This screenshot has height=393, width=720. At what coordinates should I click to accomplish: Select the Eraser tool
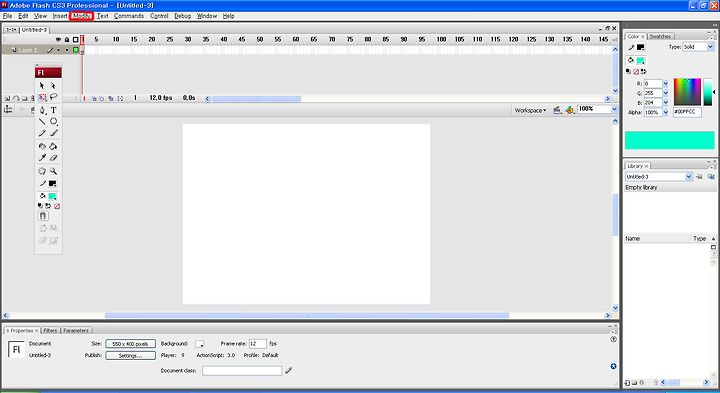(x=53, y=158)
